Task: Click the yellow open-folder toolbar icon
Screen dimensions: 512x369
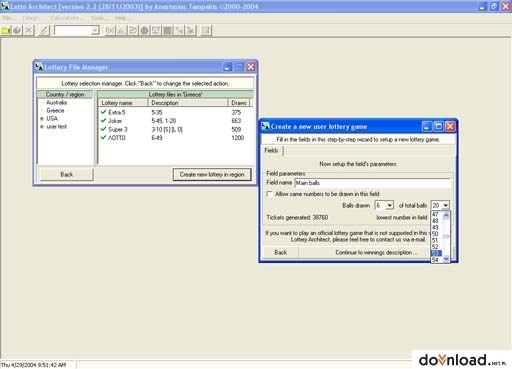Action: pos(6,31)
